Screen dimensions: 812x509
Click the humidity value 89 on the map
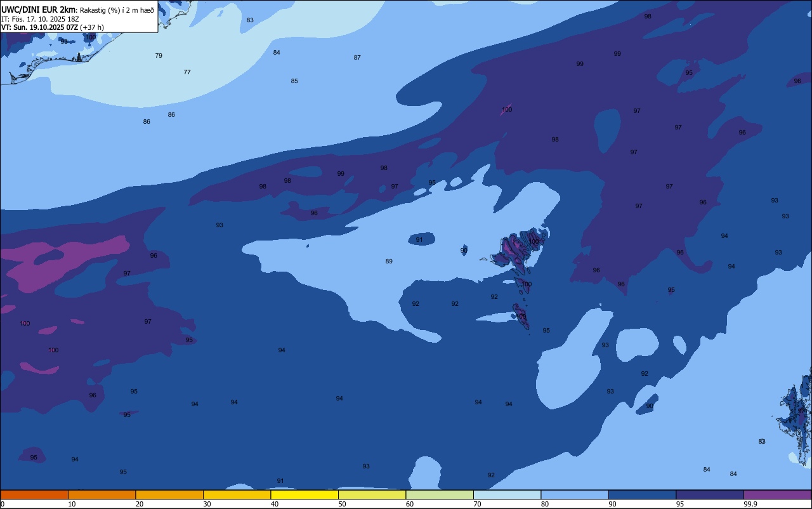pyautogui.click(x=389, y=261)
